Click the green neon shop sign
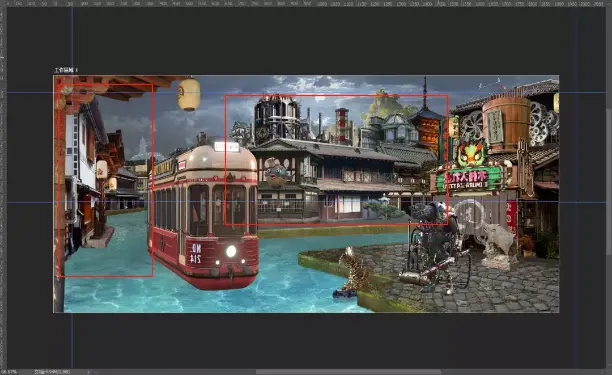Image resolution: width=612 pixels, height=375 pixels. pyautogui.click(x=469, y=179)
